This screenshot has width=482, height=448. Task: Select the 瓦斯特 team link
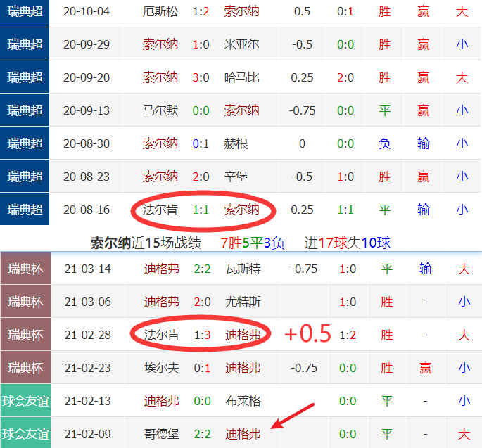tap(243, 269)
